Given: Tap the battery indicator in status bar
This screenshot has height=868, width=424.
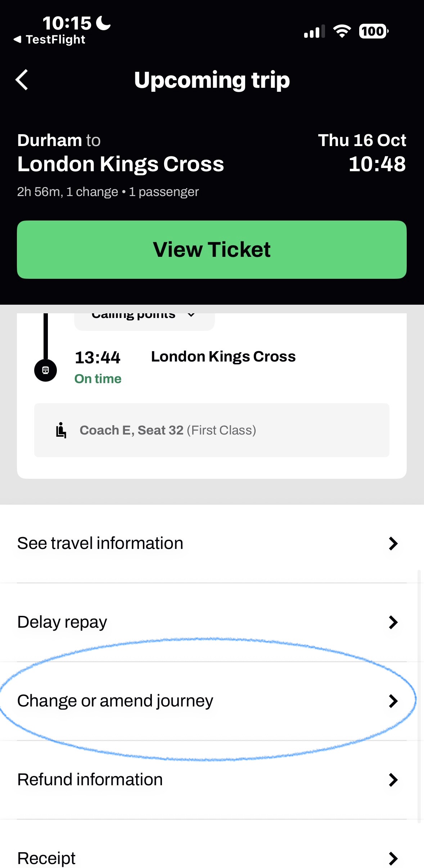Looking at the screenshot, I should [374, 32].
